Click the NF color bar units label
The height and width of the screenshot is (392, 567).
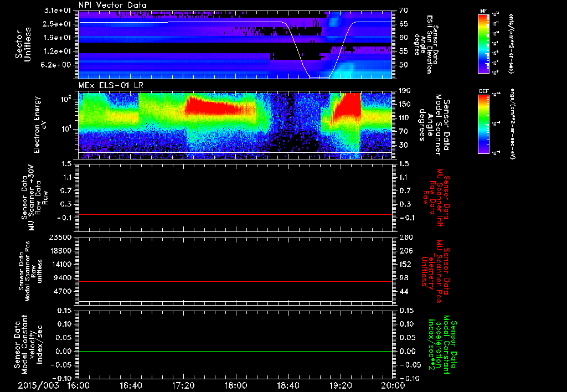coord(511,43)
